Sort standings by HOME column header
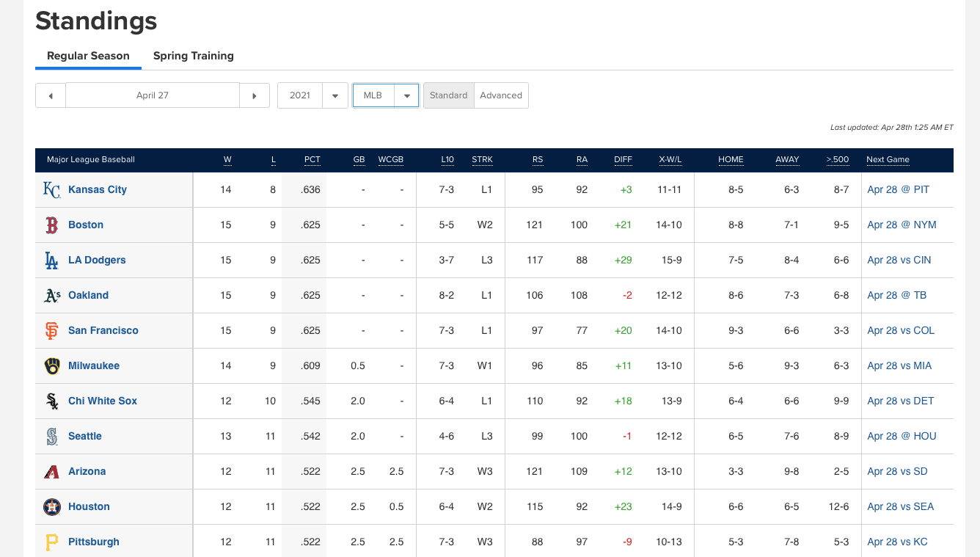The width and height of the screenshot is (980, 557). click(x=731, y=159)
